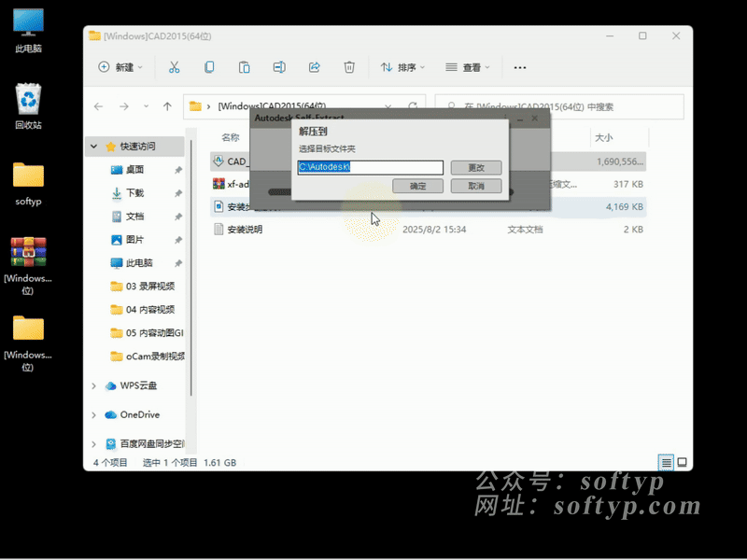This screenshot has height=560, width=747.
Task: Open the oCam录制视频 folder in sidebar
Action: [x=148, y=357]
